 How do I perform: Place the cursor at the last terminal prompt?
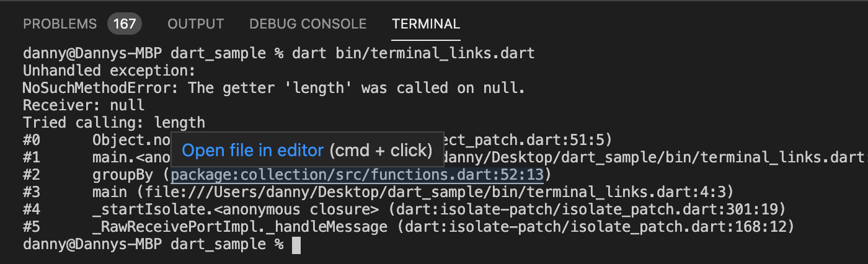click(296, 245)
